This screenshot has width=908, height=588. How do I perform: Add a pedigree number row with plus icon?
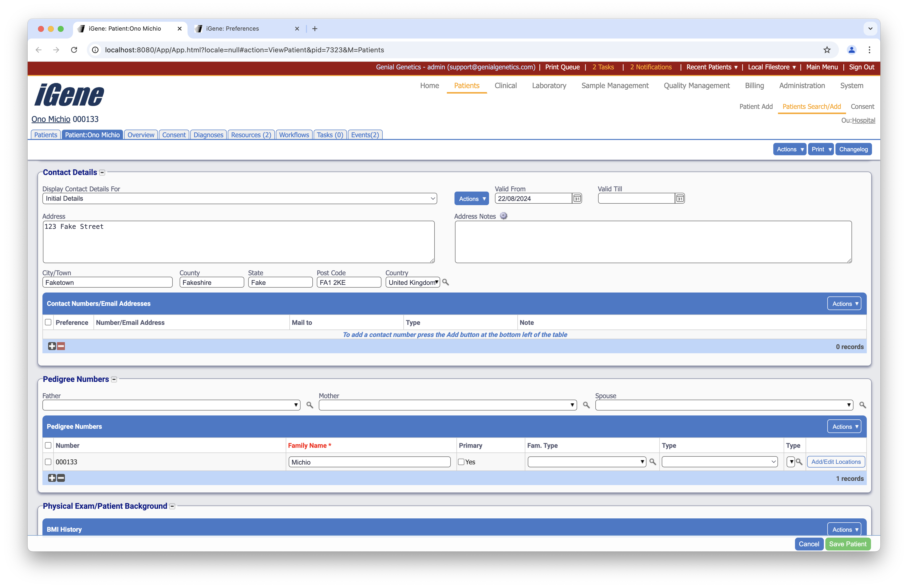52,478
